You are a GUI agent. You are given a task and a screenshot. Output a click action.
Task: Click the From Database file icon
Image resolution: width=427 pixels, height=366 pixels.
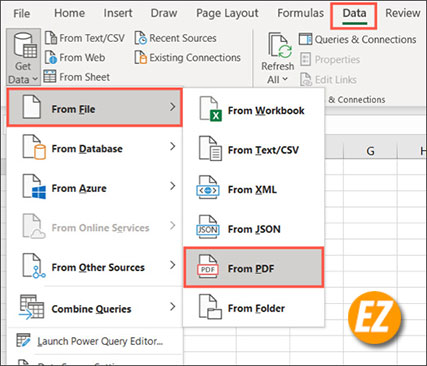coord(34,147)
